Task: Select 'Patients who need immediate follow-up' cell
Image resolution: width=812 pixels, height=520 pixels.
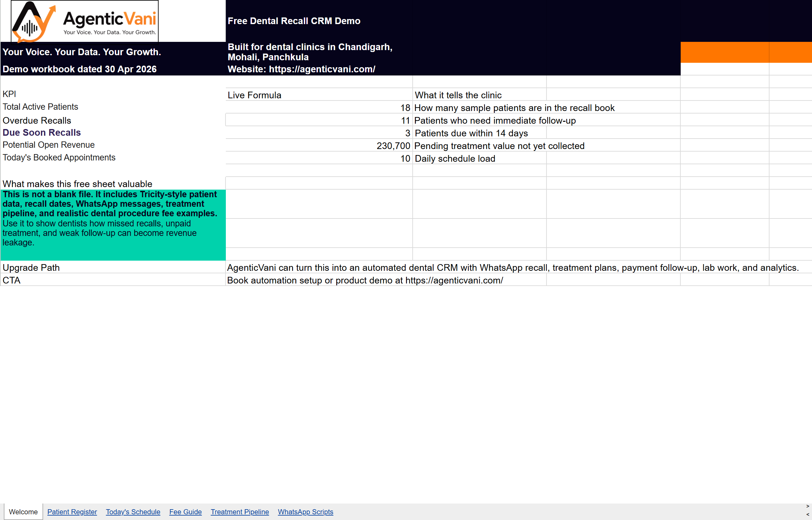Action: [495, 120]
